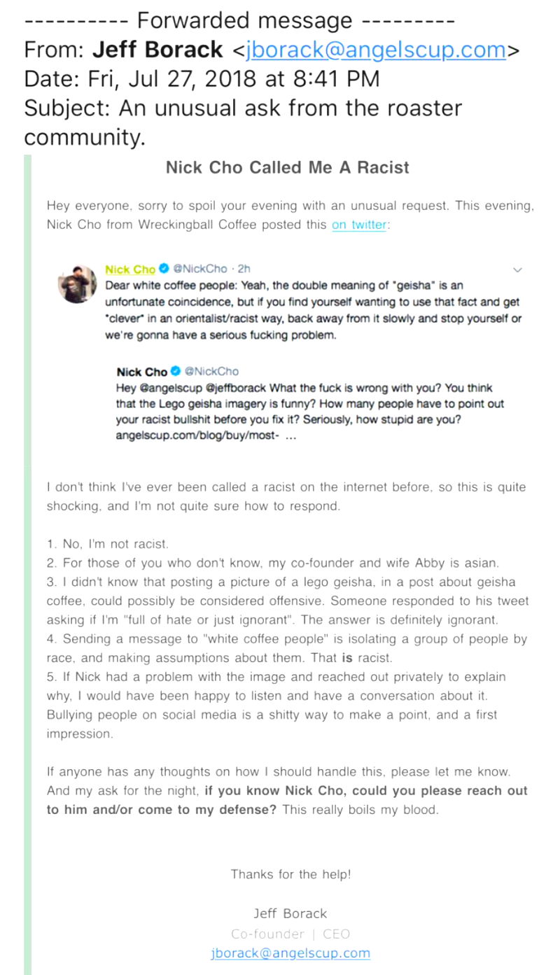Click the "2h" tweet timestamp
This screenshot has height=975, width=560.
click(x=244, y=269)
